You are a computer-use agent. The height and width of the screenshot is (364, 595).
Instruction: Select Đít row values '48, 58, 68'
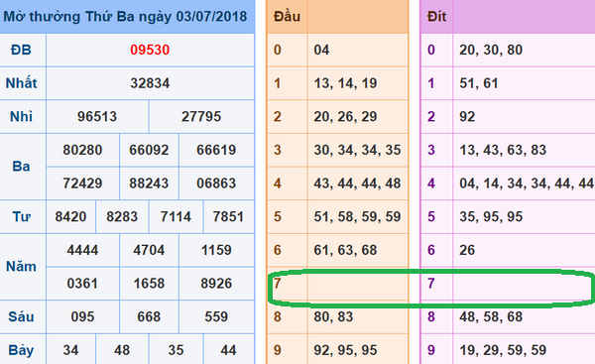[x=491, y=317]
